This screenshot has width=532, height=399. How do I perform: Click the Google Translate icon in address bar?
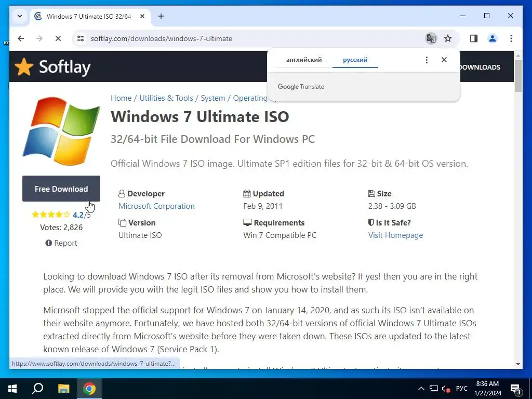431,38
